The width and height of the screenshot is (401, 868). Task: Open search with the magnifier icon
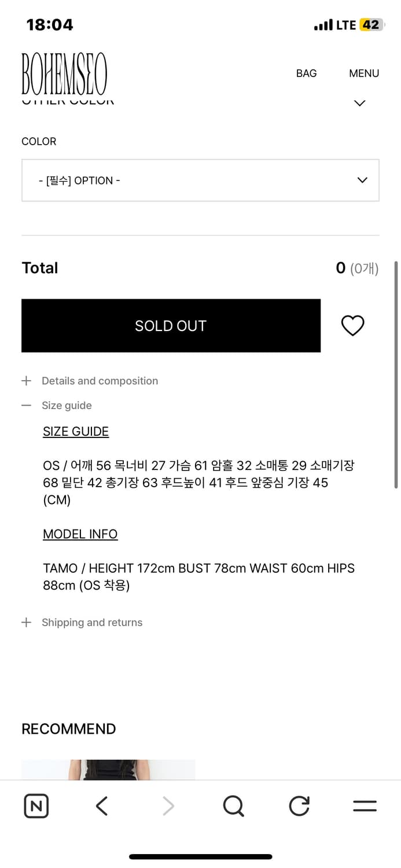(233, 806)
